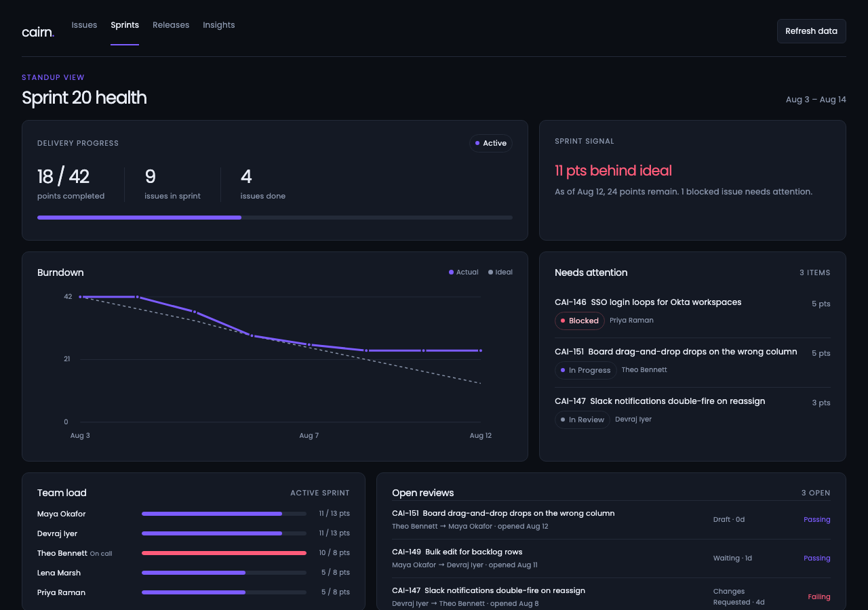The width and height of the screenshot is (868, 610).
Task: Open CAI-147 review in Open reviews
Action: pos(488,590)
